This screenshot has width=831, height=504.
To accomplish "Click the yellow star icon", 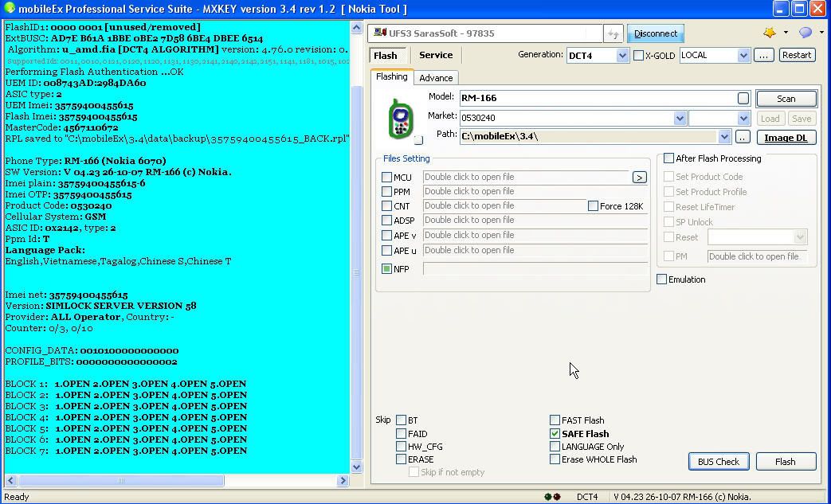I will (x=770, y=33).
